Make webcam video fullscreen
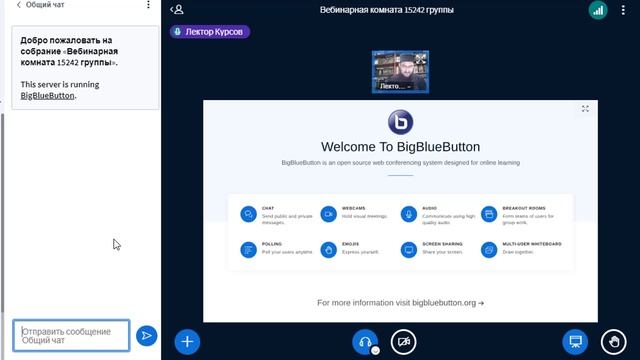Screen dimensions: 640x360 pos(420,59)
